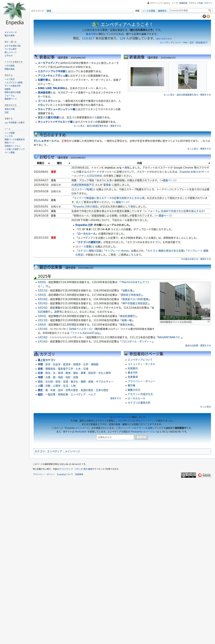The height and width of the screenshot is (644, 215).
Task: Click the user silhouette icon beside ログインしていません
Action: [148, 3]
